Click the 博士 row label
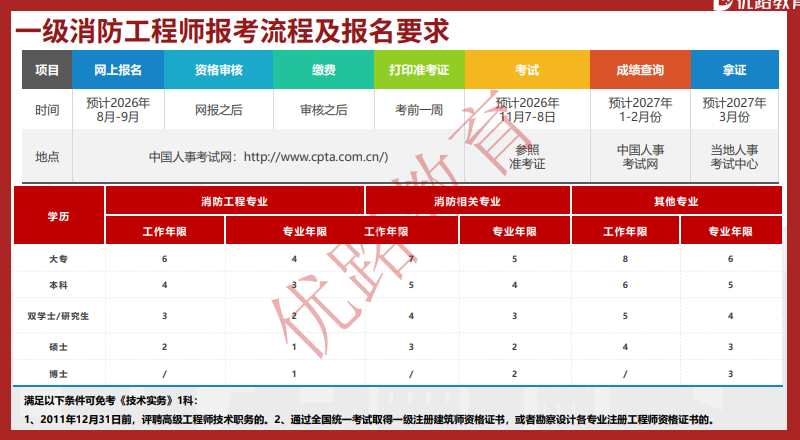The width and height of the screenshot is (800, 440). 58,374
